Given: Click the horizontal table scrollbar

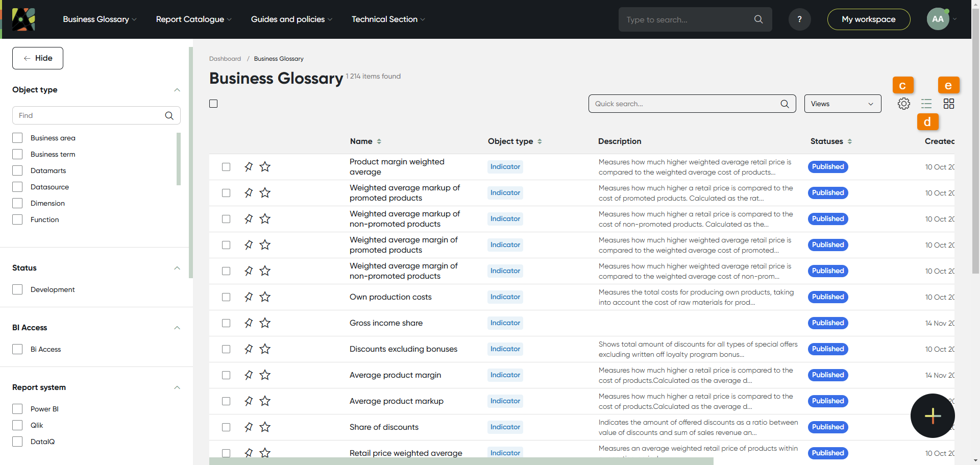Looking at the screenshot, I should 460,461.
